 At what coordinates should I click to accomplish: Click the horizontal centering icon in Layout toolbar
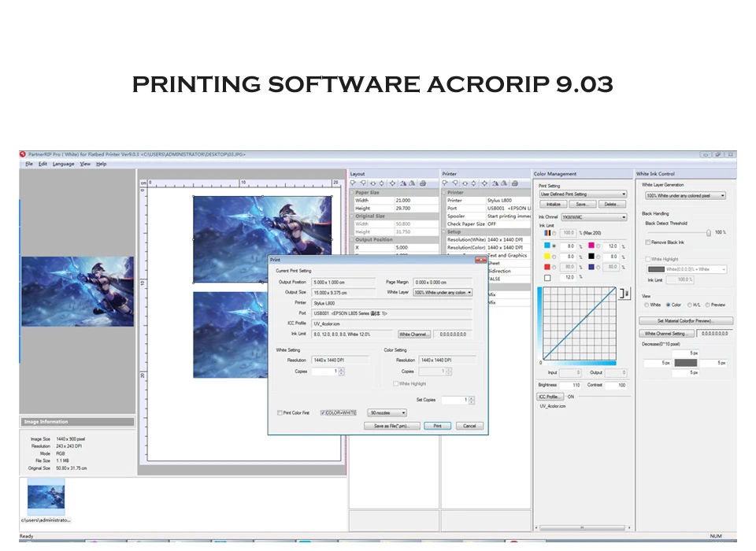coord(372,183)
